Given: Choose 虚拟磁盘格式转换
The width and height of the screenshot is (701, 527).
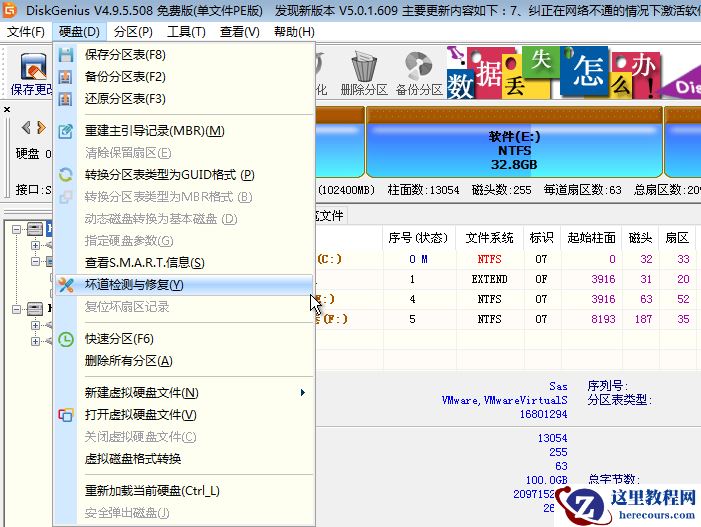Looking at the screenshot, I should pyautogui.click(x=184, y=459).
